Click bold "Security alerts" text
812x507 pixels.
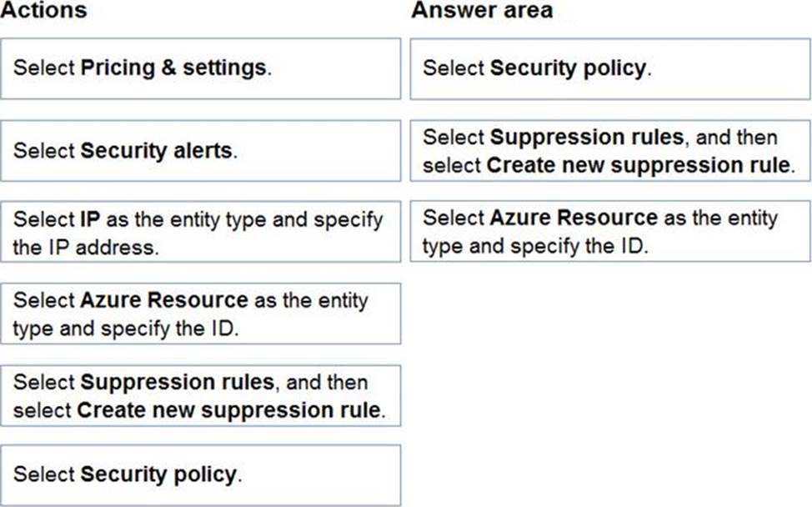click(x=157, y=151)
